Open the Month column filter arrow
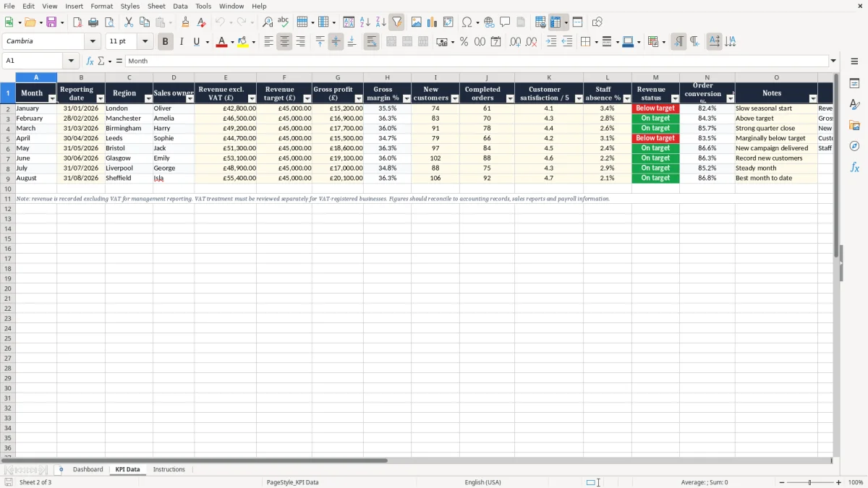868x488 pixels. pyautogui.click(x=52, y=98)
